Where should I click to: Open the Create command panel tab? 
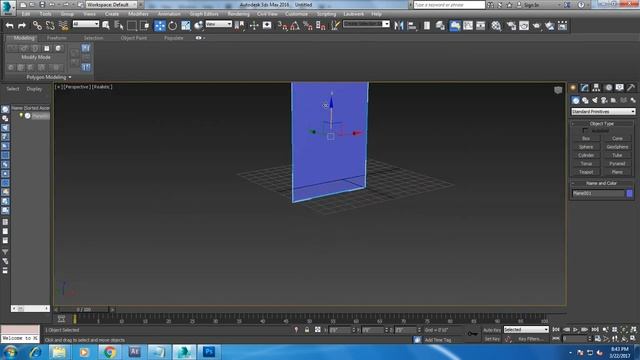(x=573, y=87)
